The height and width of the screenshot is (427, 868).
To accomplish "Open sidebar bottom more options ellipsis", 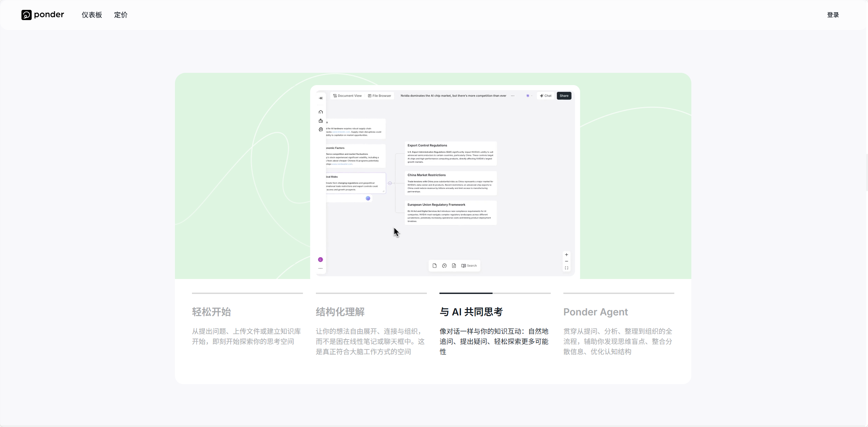I will [x=320, y=268].
